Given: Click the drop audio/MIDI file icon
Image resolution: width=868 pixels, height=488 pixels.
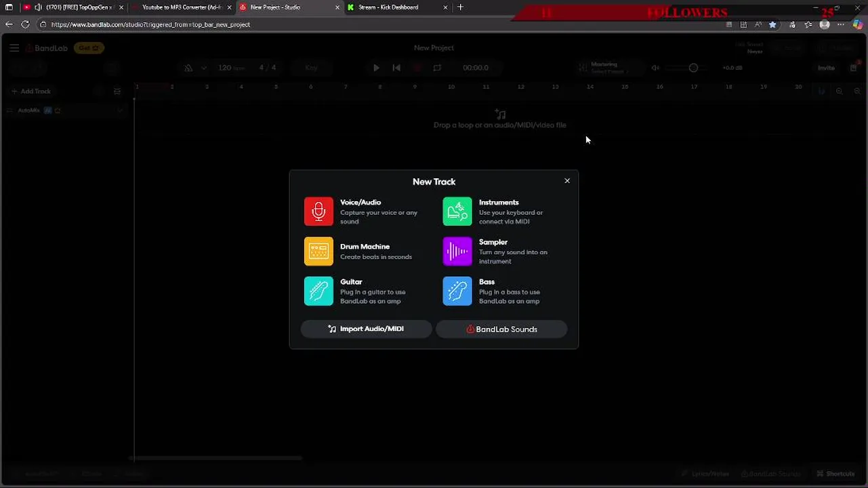Looking at the screenshot, I should click(x=500, y=114).
